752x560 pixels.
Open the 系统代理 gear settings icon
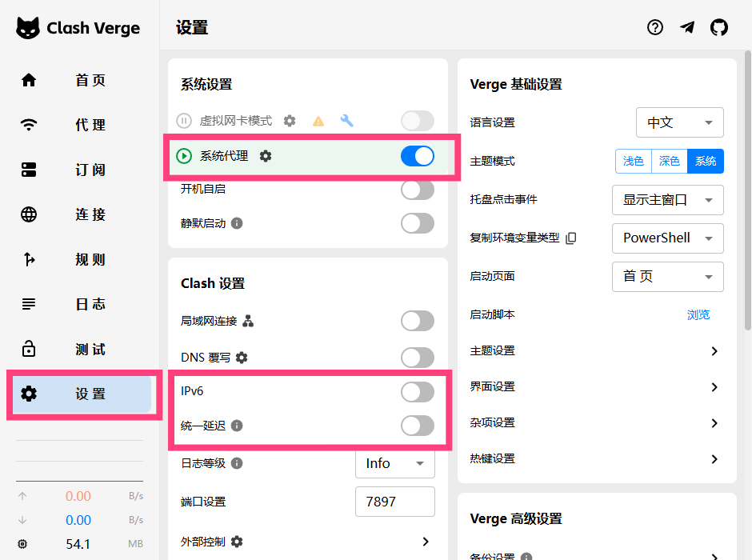tap(266, 156)
